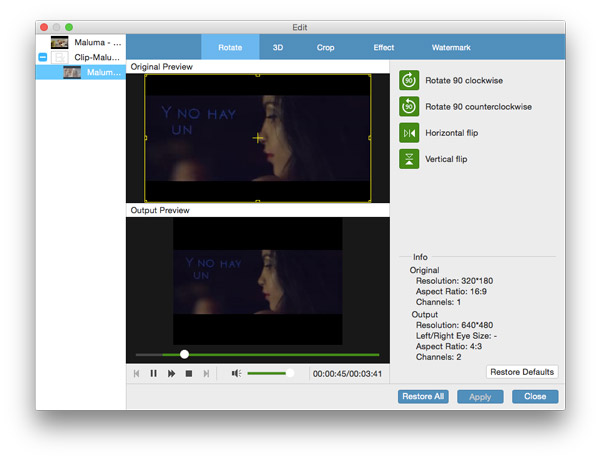Image resolution: width=600 pixels, height=460 pixels.
Task: Mute audio with the speaker icon
Action: (236, 373)
